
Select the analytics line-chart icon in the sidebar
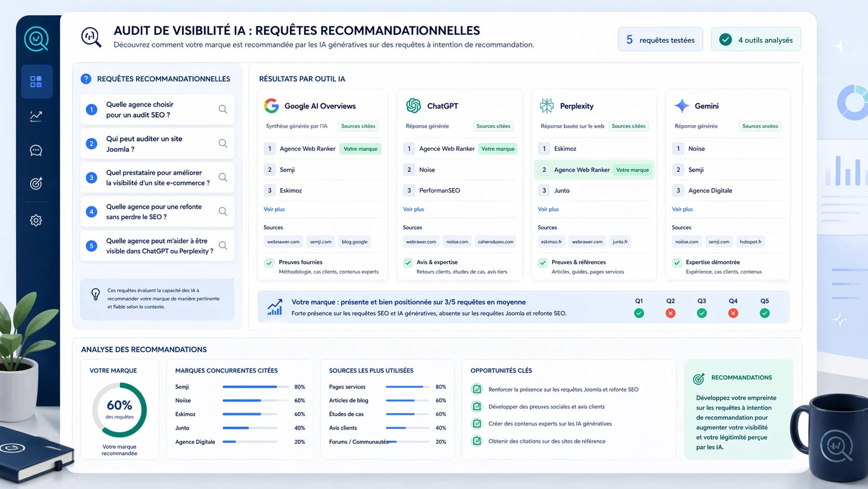(36, 116)
